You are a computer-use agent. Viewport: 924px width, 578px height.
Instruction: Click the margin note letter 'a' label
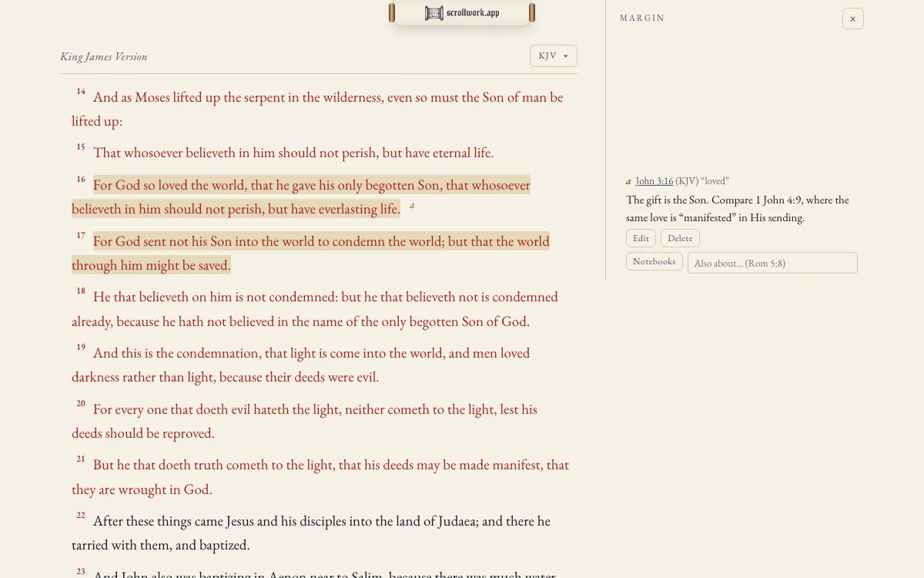pyautogui.click(x=628, y=181)
